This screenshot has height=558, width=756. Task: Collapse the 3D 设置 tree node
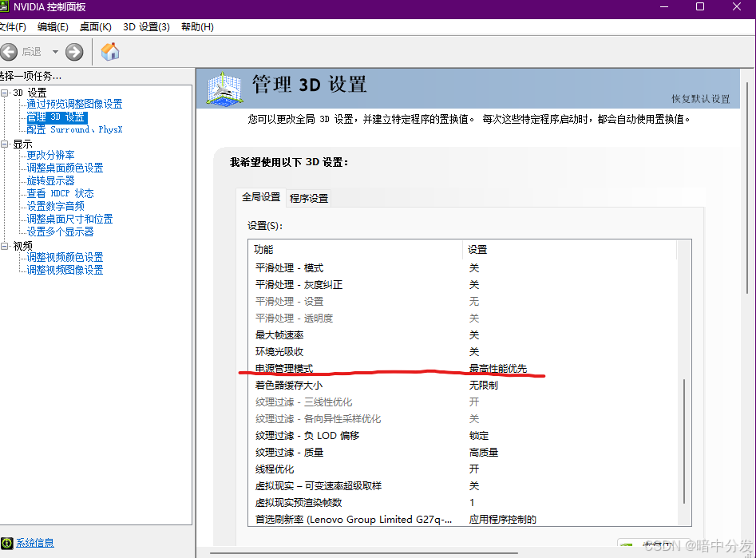(4, 93)
